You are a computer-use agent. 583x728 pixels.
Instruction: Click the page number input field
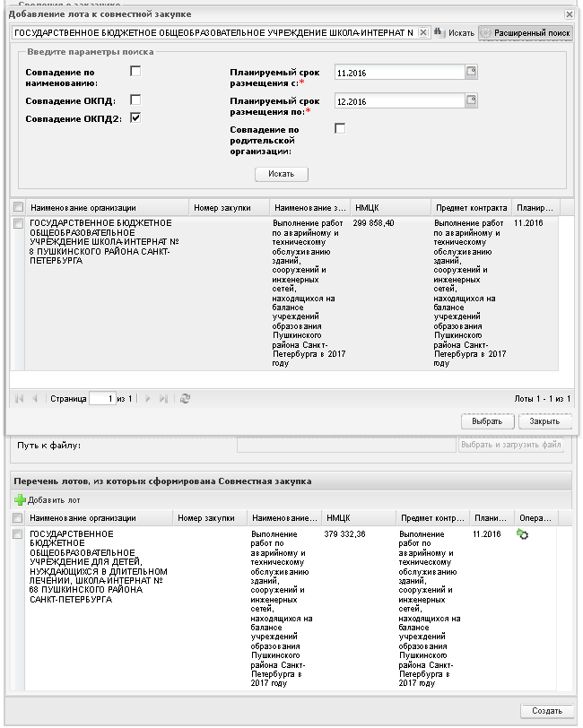[x=102, y=398]
